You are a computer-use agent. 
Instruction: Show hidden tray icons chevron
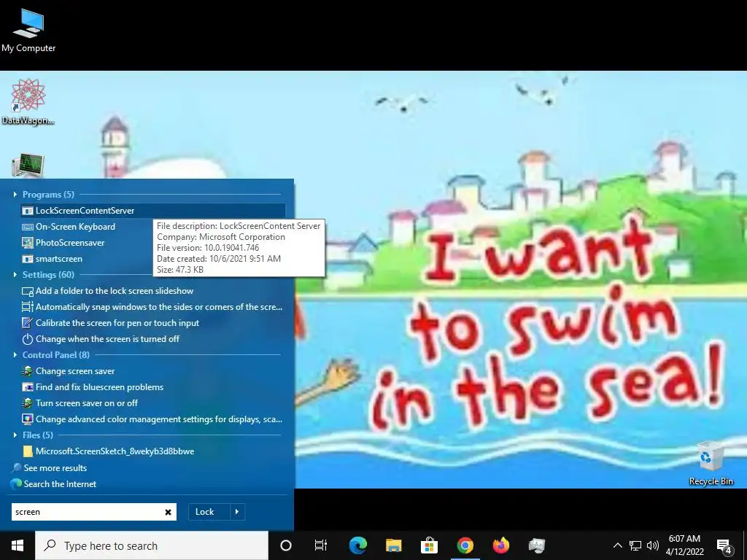point(617,545)
